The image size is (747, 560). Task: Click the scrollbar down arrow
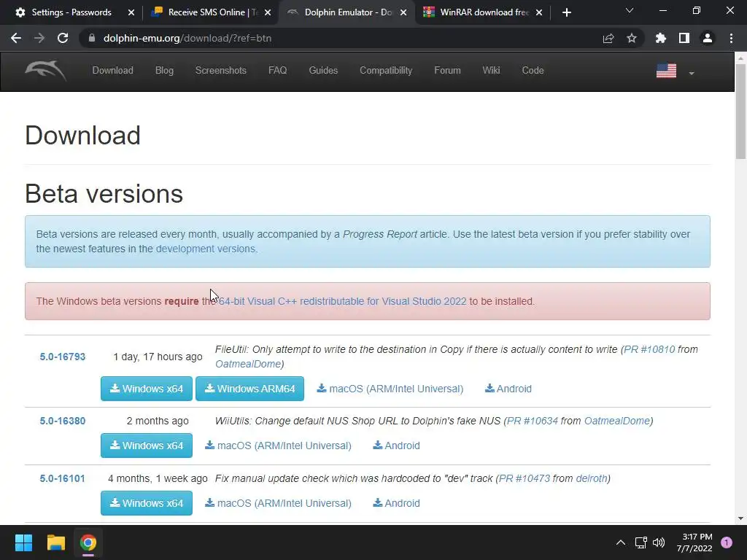coord(740,518)
